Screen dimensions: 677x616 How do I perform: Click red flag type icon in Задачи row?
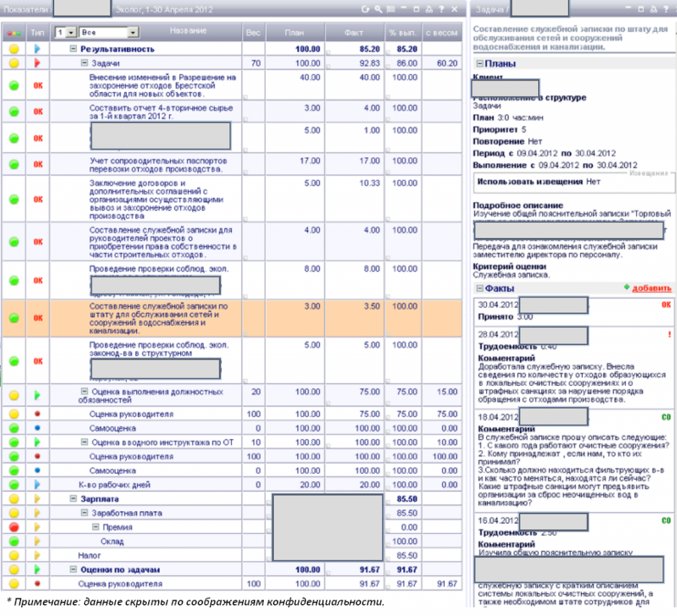coord(38,63)
